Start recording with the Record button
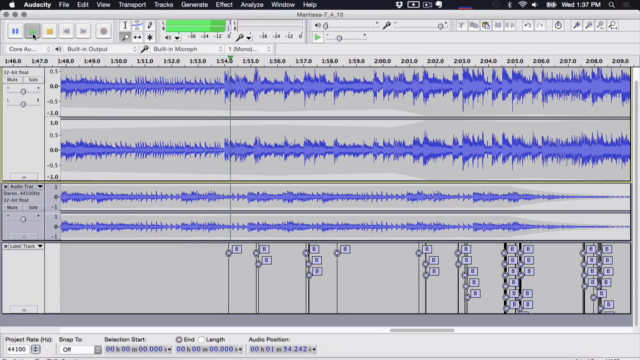 pyautogui.click(x=103, y=31)
